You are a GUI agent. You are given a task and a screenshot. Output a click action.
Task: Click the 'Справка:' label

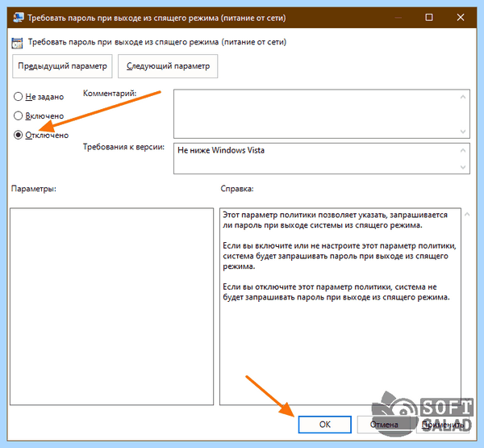[237, 188]
